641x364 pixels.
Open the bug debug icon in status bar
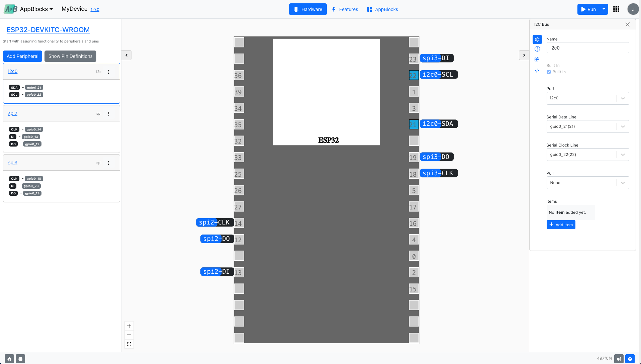pyautogui.click(x=9, y=359)
